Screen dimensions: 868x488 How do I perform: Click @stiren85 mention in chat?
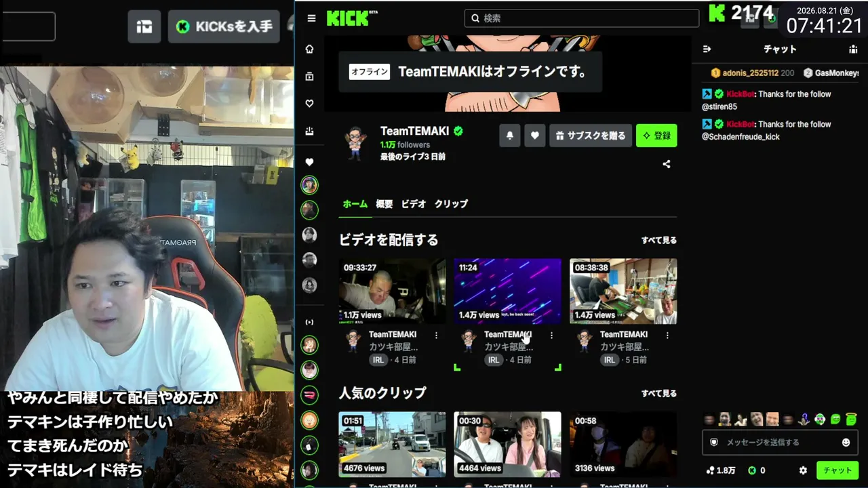719,107
